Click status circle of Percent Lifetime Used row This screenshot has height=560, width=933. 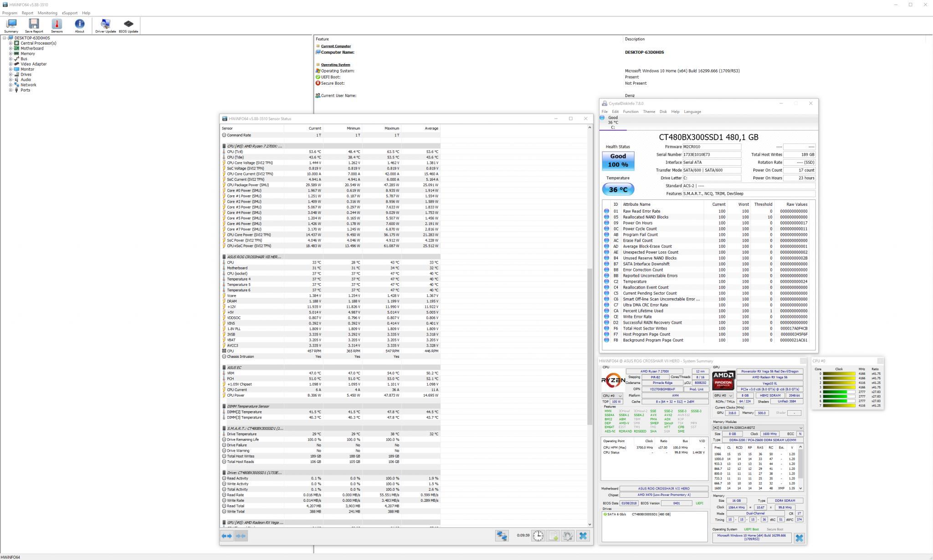point(606,311)
